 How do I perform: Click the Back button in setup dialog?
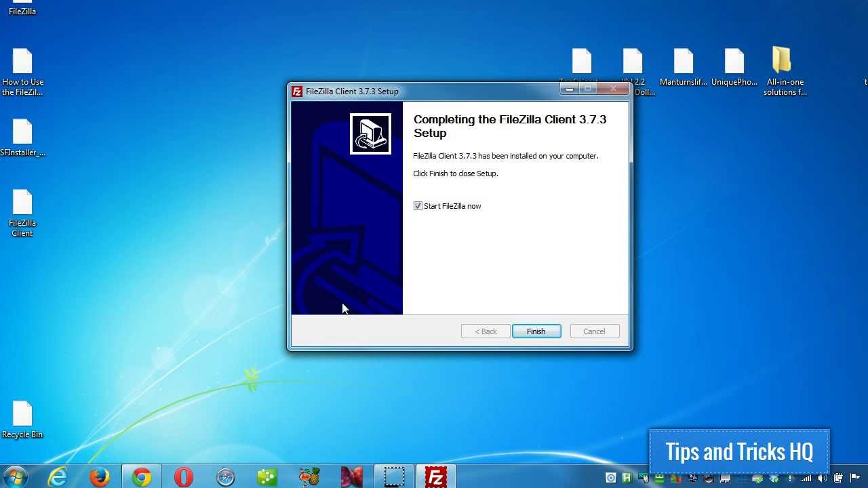click(486, 331)
